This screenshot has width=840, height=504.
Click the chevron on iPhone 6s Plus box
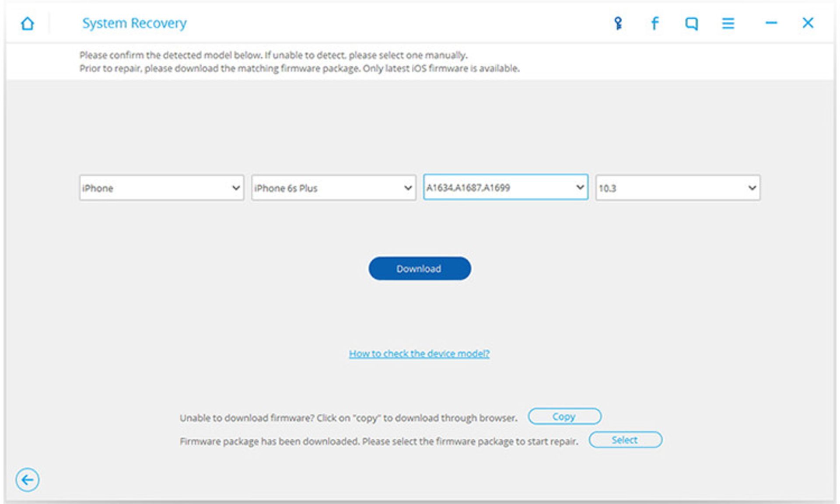point(408,188)
